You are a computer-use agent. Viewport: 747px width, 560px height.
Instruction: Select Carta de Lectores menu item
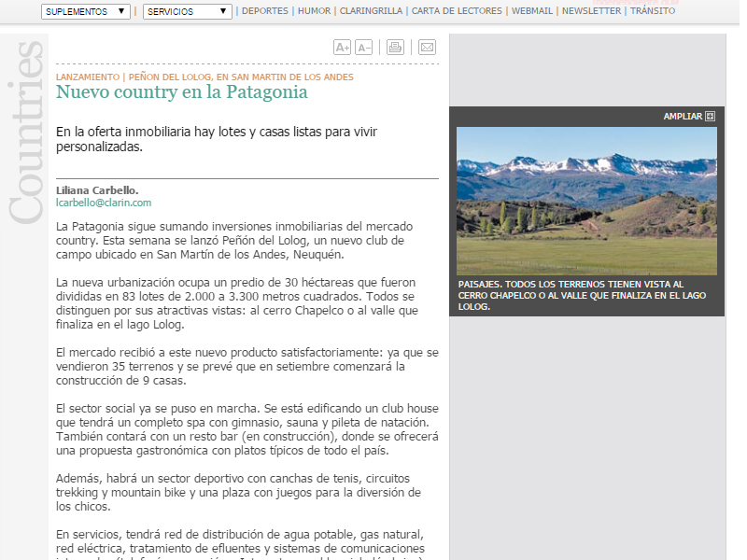click(x=457, y=11)
